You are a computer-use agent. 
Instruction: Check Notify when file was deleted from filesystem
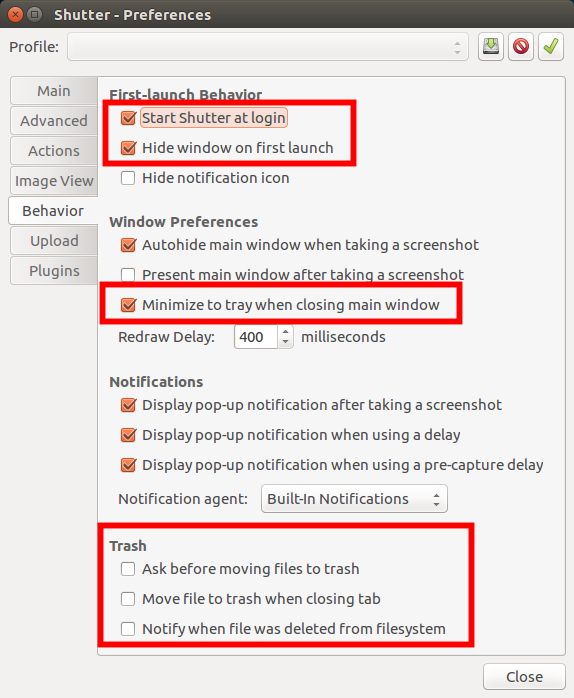pos(128,629)
